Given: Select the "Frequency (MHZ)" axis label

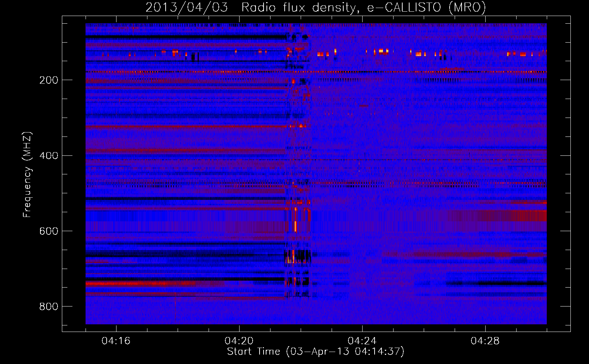Looking at the screenshot, I should [27, 175].
